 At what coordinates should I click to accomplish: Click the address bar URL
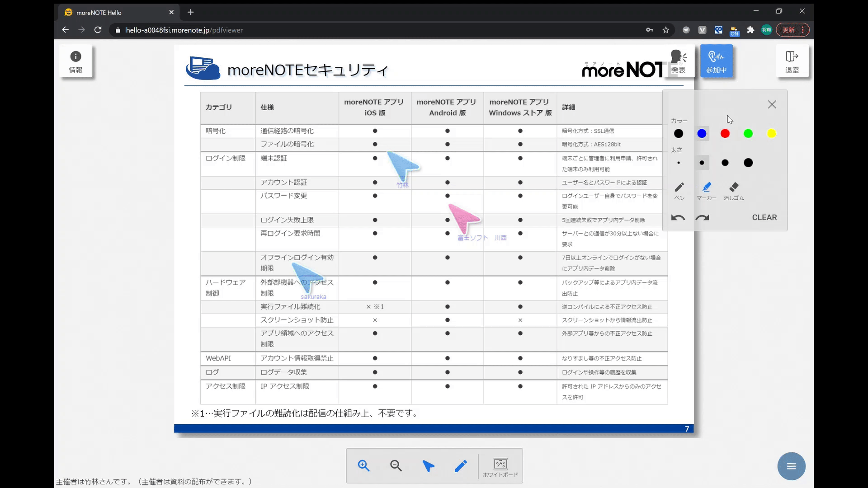(184, 30)
